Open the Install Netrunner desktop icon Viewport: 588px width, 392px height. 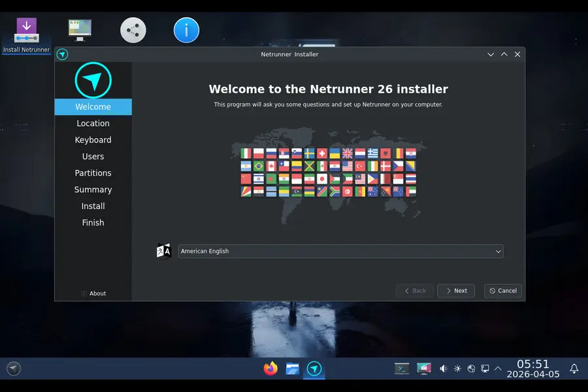pos(25,29)
